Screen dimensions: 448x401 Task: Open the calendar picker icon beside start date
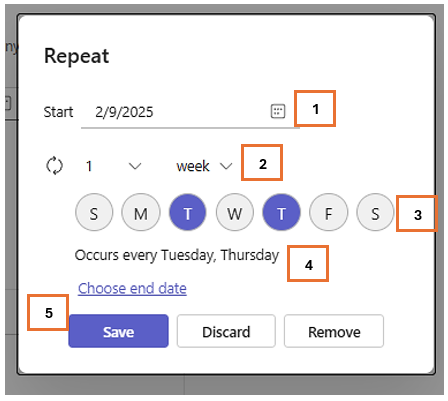point(278,111)
